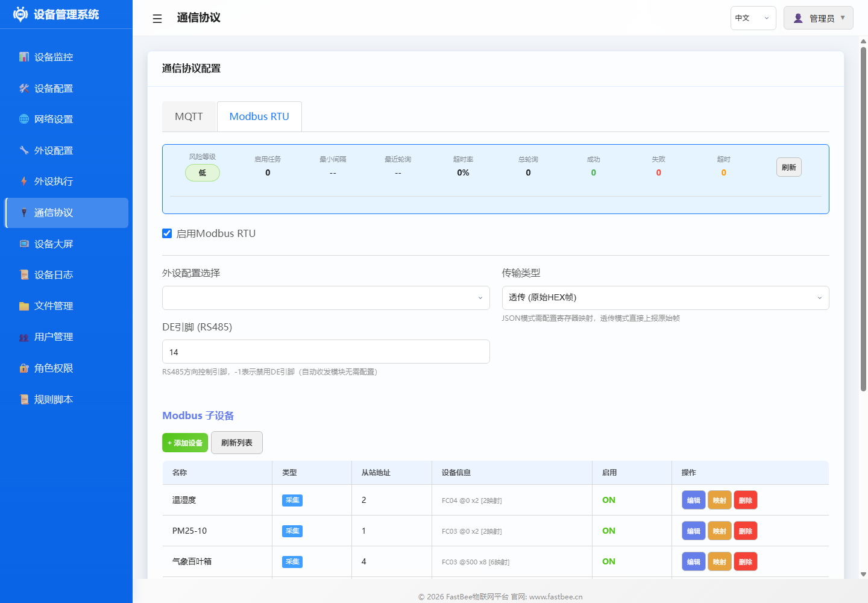Click the 管理员 user avatar icon
868x603 pixels.
tap(798, 18)
